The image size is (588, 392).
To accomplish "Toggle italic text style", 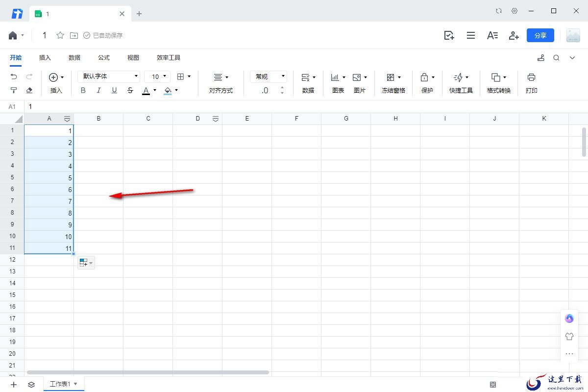I will pos(98,90).
